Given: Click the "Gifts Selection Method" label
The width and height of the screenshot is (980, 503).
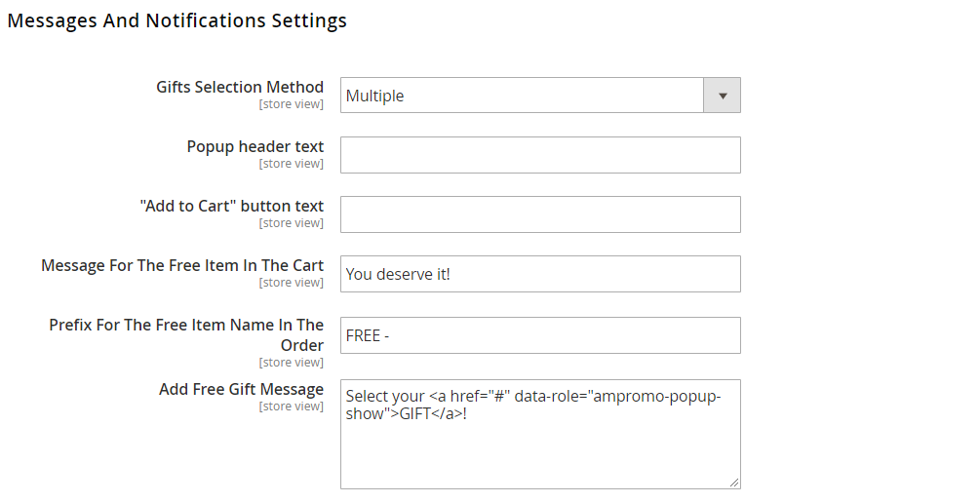Looking at the screenshot, I should tap(240, 87).
